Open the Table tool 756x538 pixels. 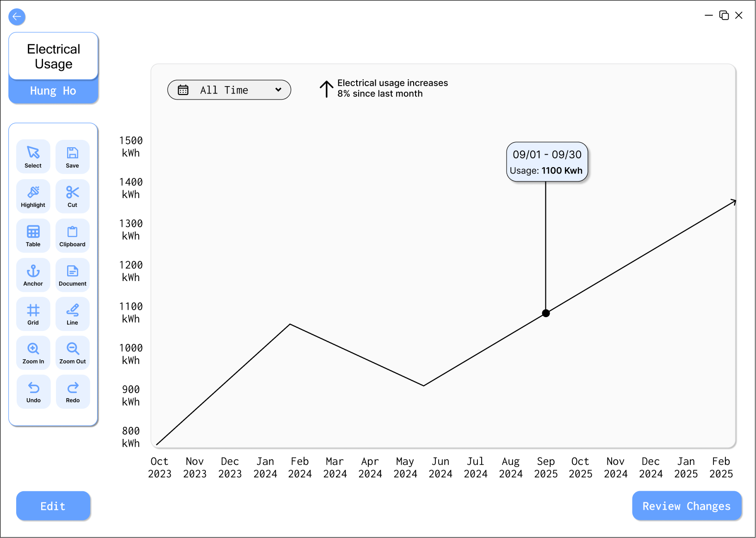(33, 235)
